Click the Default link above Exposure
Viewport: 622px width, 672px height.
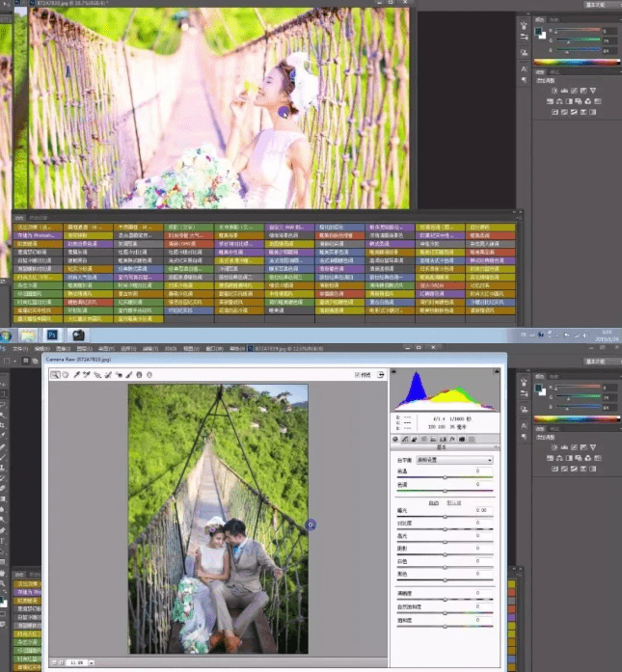coord(455,502)
